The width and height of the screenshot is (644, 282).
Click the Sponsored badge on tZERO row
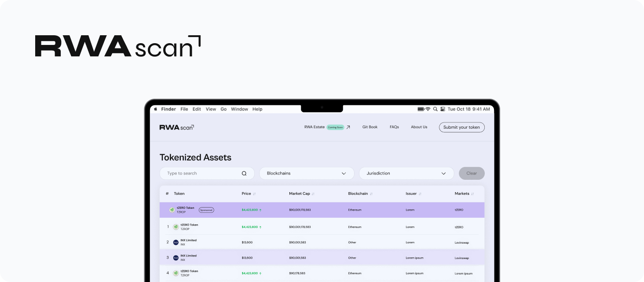click(x=206, y=210)
